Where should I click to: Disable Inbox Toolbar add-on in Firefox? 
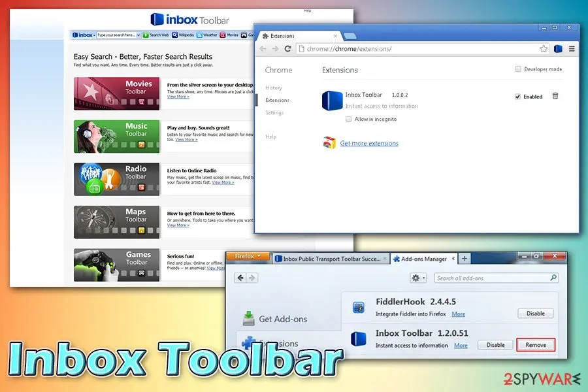[495, 345]
